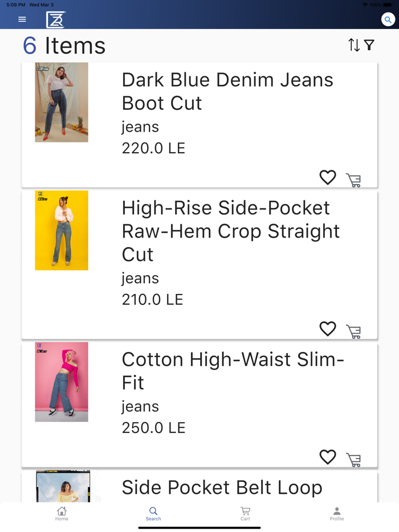Open the yellow background jeans thumbnail

pyautogui.click(x=62, y=230)
